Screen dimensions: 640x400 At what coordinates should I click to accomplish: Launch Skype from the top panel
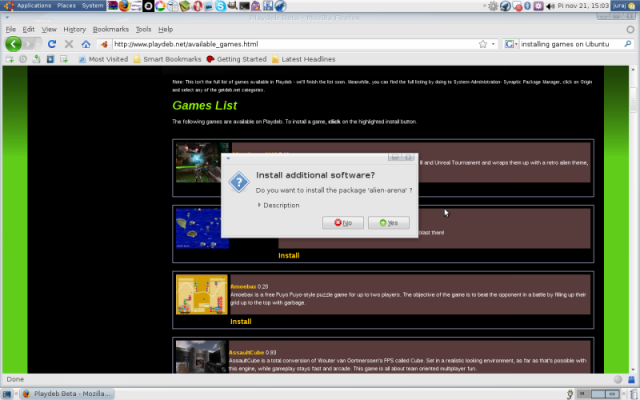coord(220,6)
